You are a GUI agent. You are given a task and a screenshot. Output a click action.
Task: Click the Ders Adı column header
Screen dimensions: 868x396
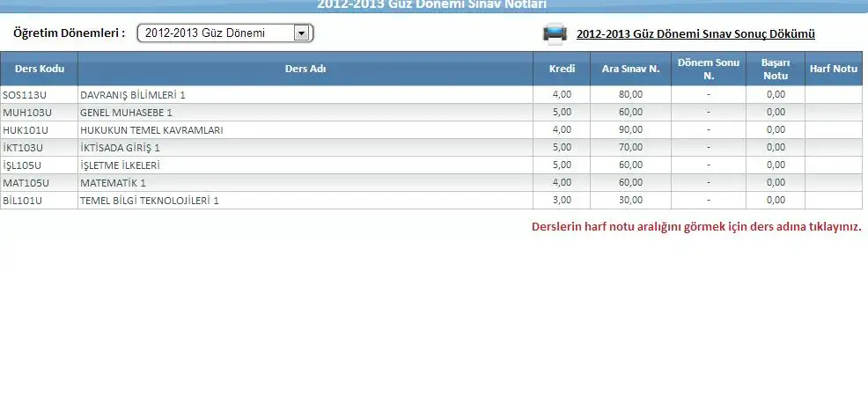[x=305, y=69]
